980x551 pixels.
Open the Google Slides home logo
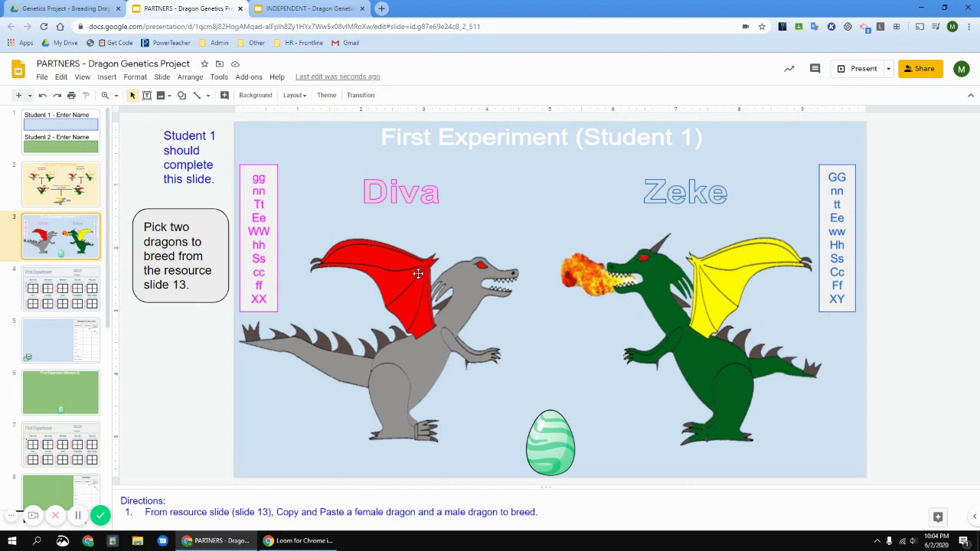(18, 70)
